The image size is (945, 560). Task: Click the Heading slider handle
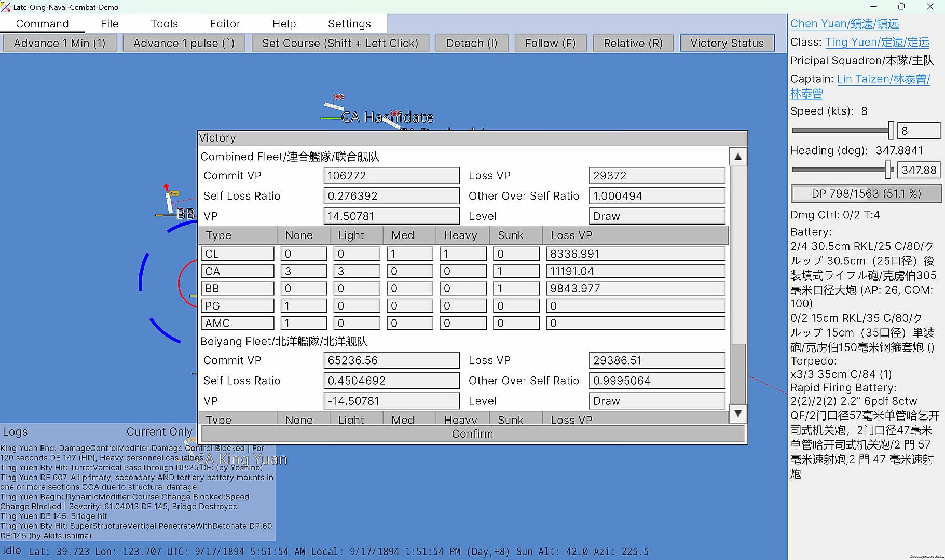(888, 170)
